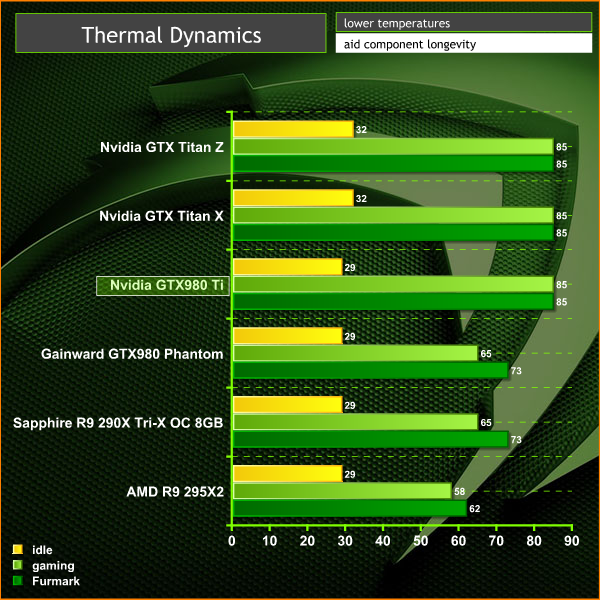Click the GTX980 Ti idle bar
Viewport: 600px width, 600px height.
click(x=288, y=267)
